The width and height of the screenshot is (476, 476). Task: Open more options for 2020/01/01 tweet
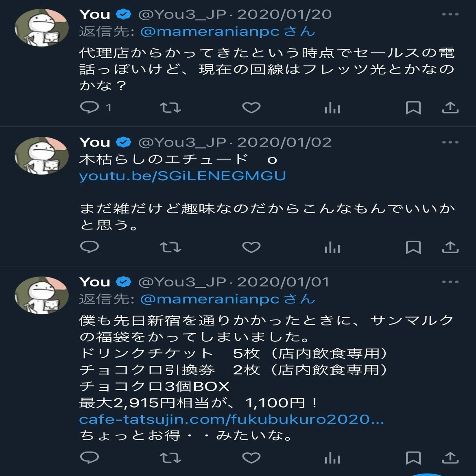450,282
